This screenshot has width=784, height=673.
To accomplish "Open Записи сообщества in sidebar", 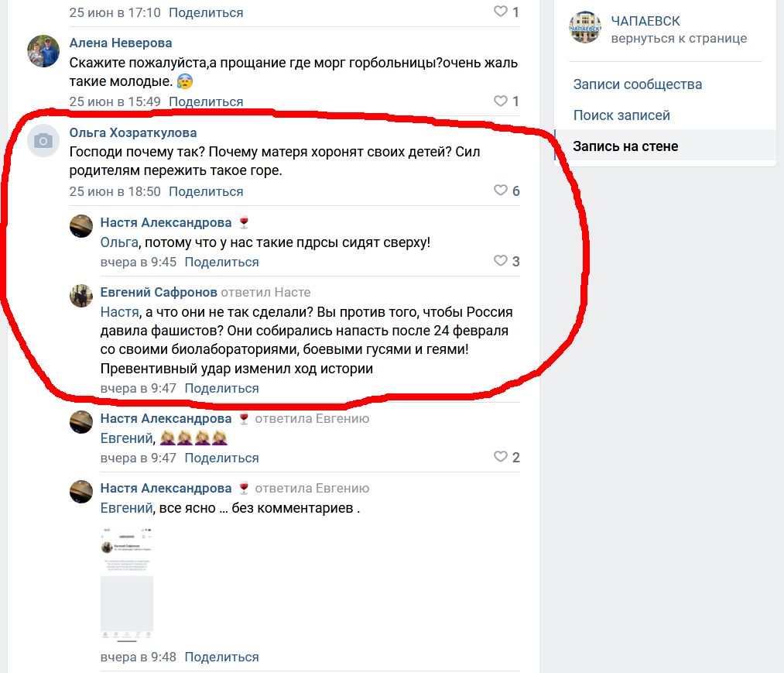I will click(x=638, y=84).
